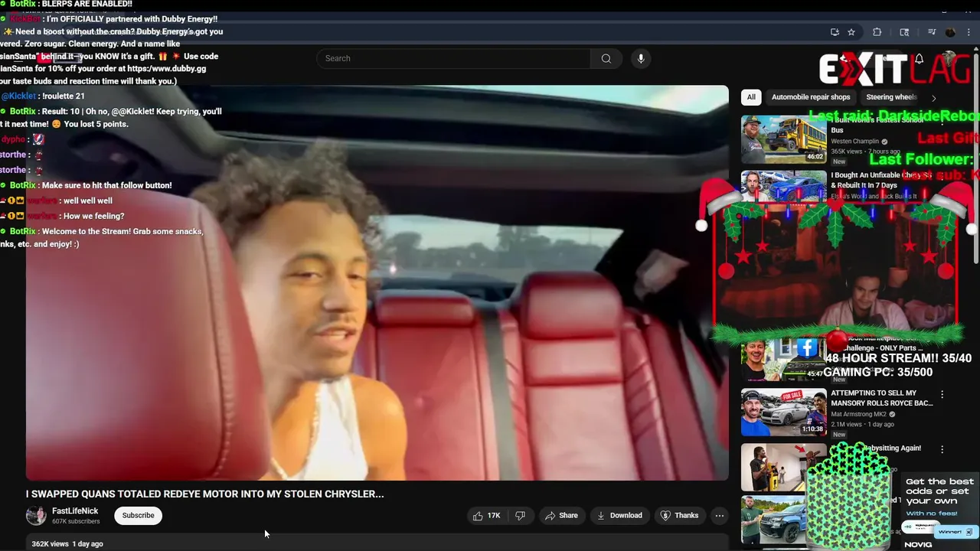Download the video
Image resolution: width=980 pixels, height=551 pixels.
coord(619,516)
